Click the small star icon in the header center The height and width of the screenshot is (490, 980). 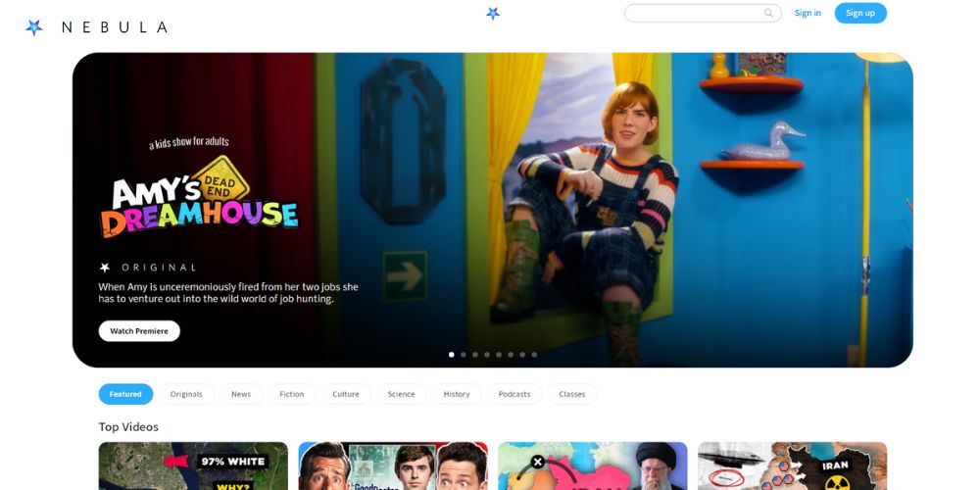pos(493,14)
